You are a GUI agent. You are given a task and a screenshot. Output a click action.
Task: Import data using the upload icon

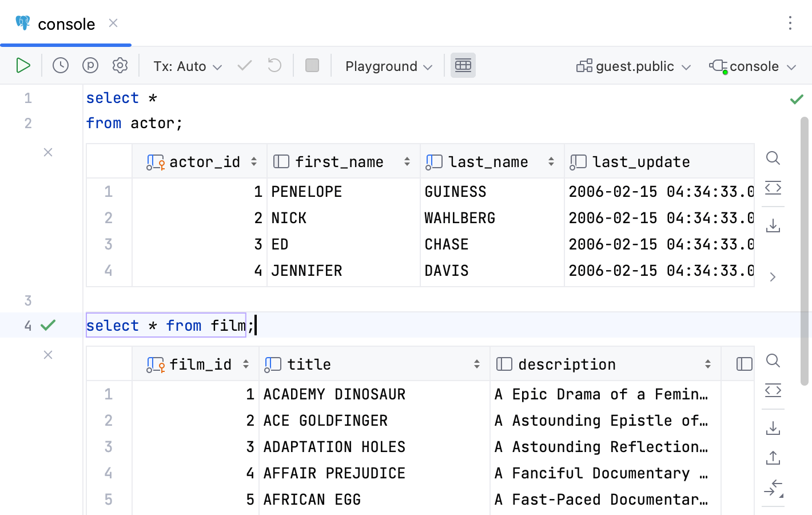click(x=773, y=458)
